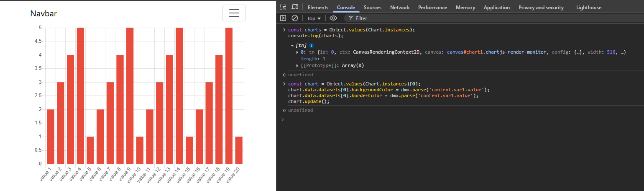Viewport: 644px width, 191px height.
Task: Click the red bar for value 9
Action: click(130, 95)
